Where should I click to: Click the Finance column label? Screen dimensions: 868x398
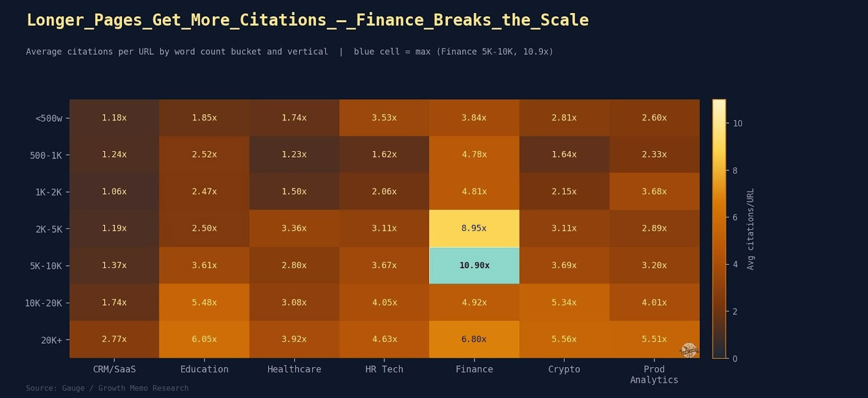point(474,369)
